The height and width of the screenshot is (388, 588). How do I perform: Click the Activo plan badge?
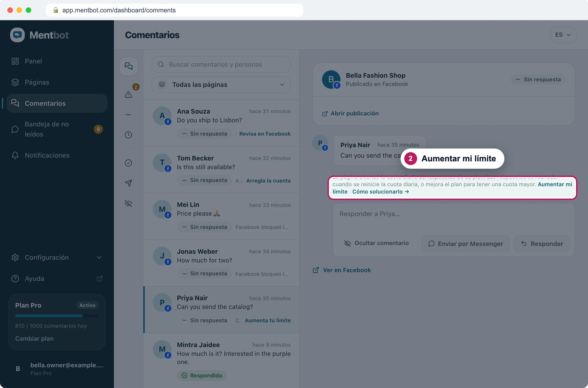(87, 305)
